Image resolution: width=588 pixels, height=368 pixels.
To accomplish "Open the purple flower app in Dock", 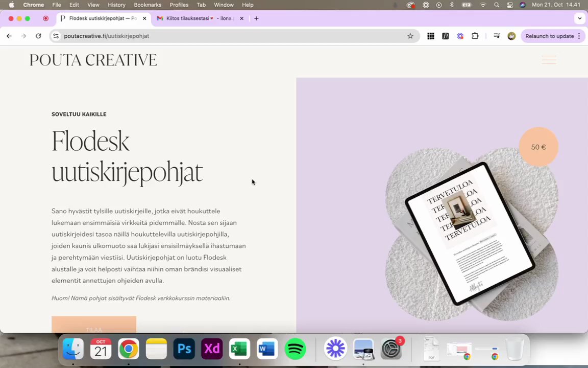I will tap(336, 349).
